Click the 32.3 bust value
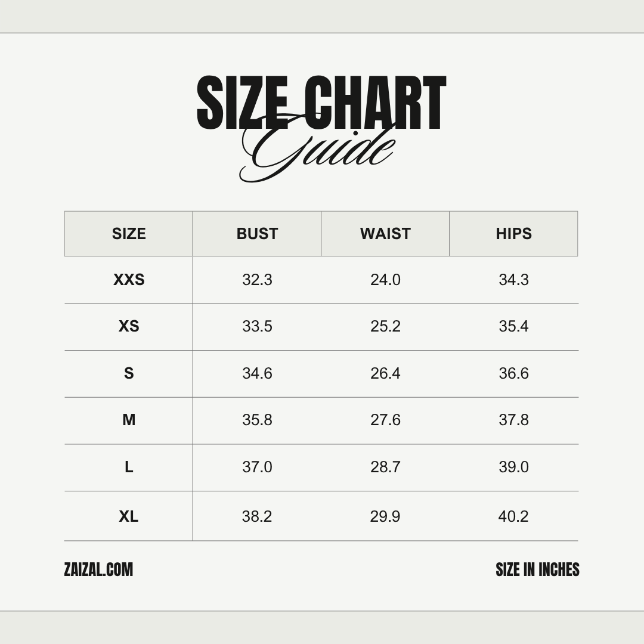The width and height of the screenshot is (644, 644). (257, 280)
